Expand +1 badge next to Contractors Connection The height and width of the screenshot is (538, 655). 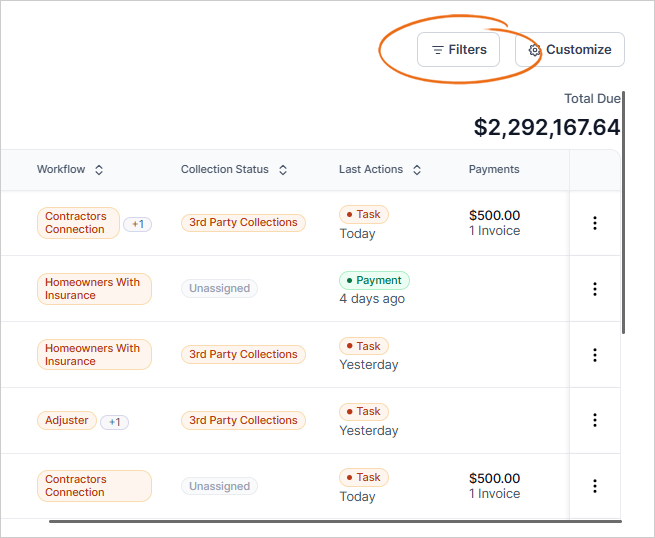pos(137,224)
